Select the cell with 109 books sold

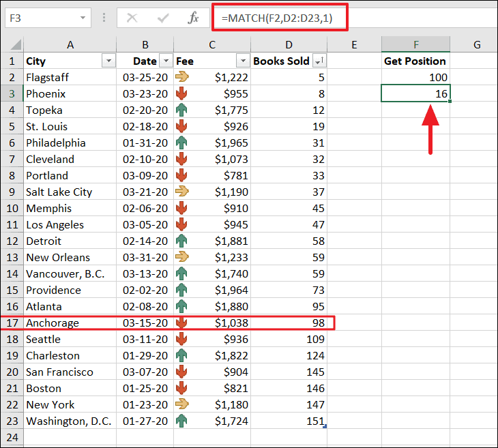click(289, 339)
